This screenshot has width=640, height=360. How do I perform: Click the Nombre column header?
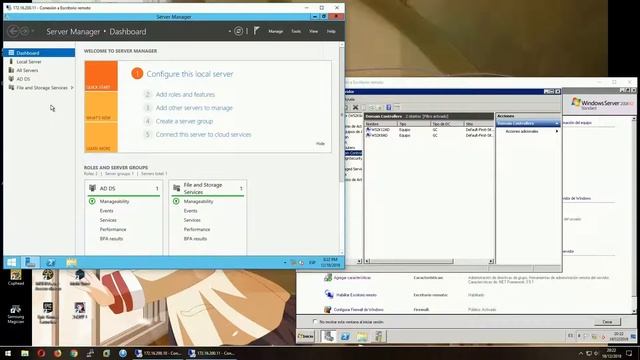(x=380, y=124)
